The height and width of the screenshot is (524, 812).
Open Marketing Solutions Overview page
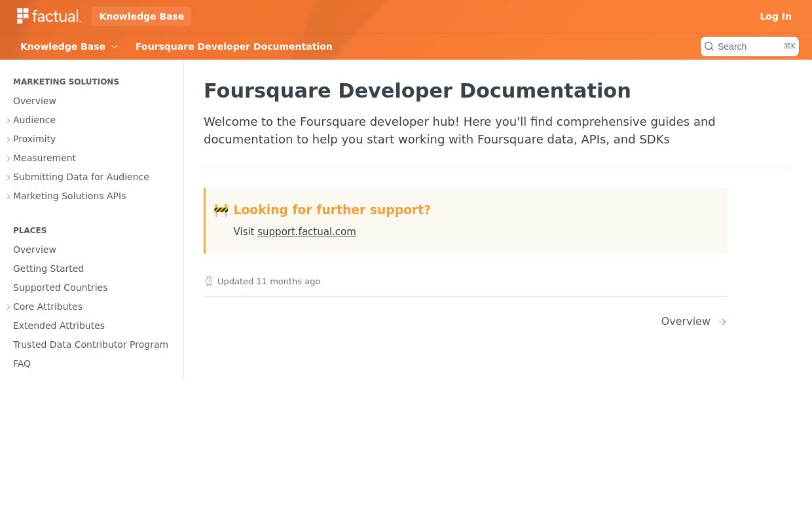[35, 101]
